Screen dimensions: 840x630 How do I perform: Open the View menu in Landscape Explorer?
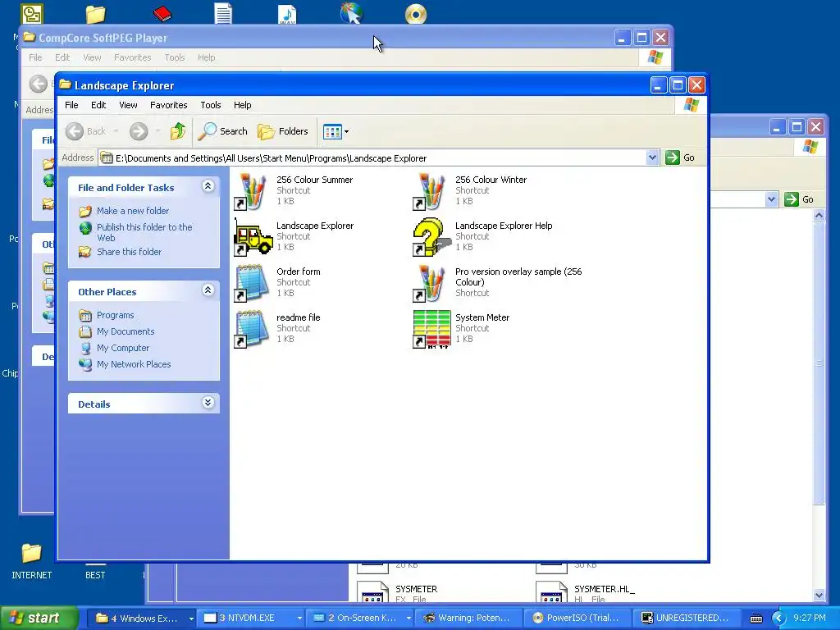point(128,105)
